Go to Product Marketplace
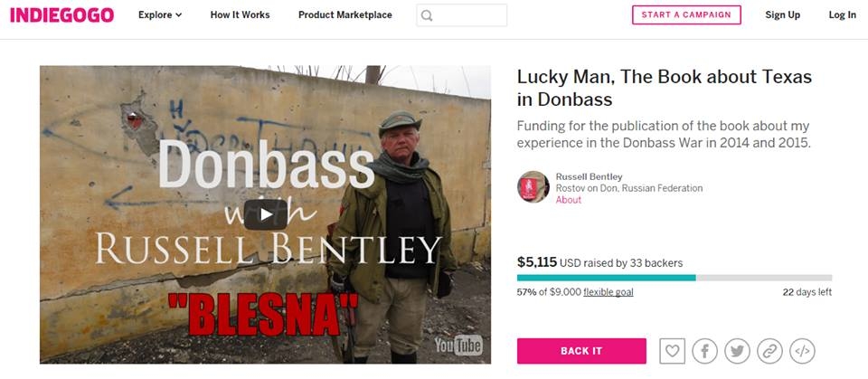 [345, 15]
